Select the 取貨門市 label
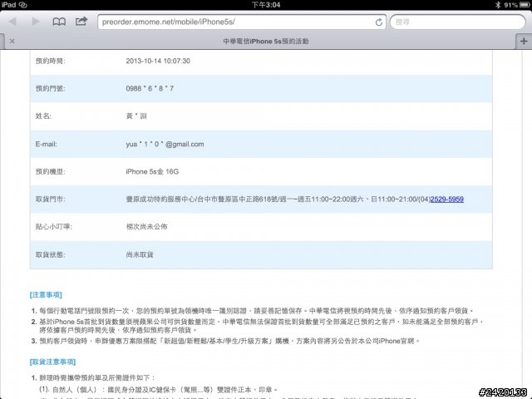The image size is (532, 399). tap(50, 199)
